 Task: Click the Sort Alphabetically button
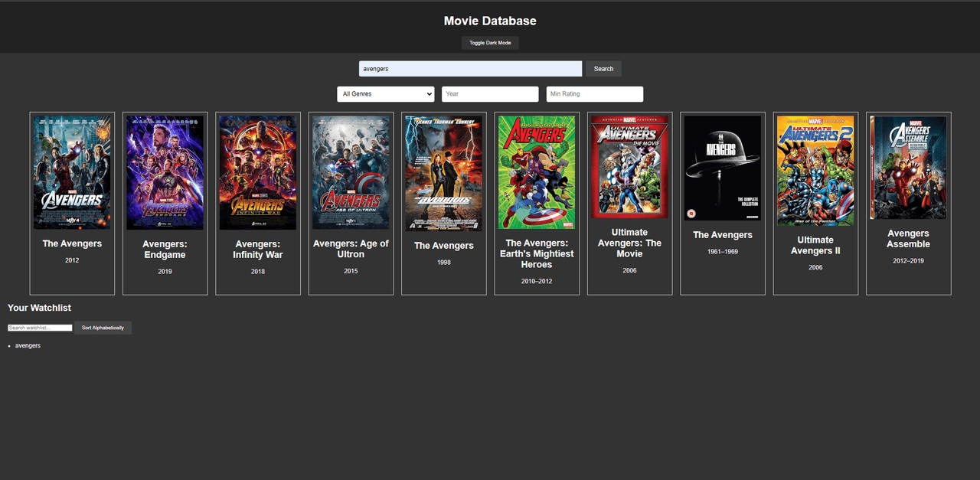[x=103, y=328]
